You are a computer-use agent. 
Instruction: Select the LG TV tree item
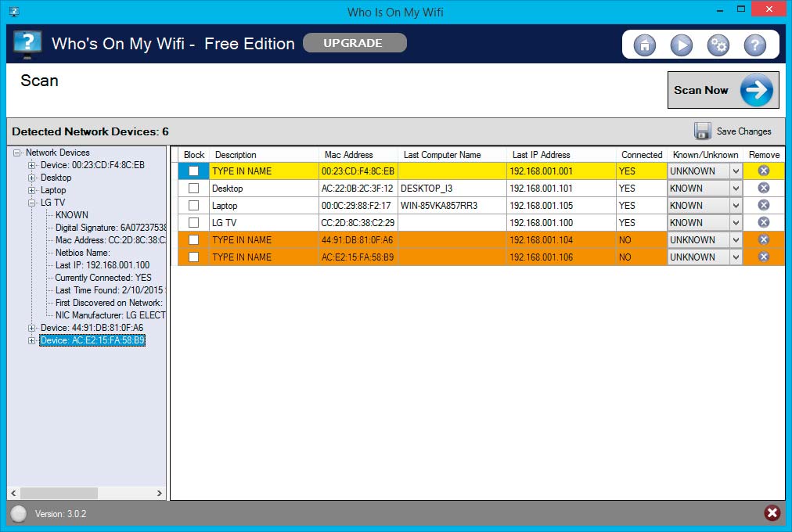pyautogui.click(x=53, y=203)
